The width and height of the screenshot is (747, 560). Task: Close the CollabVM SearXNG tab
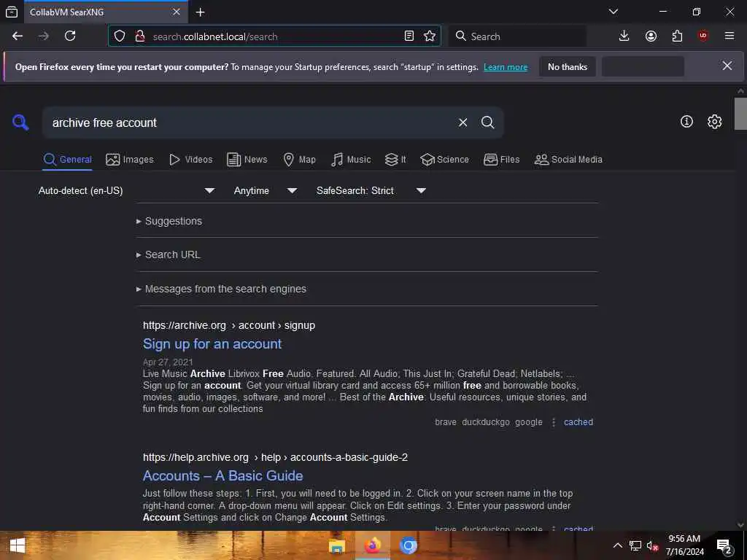(x=177, y=12)
